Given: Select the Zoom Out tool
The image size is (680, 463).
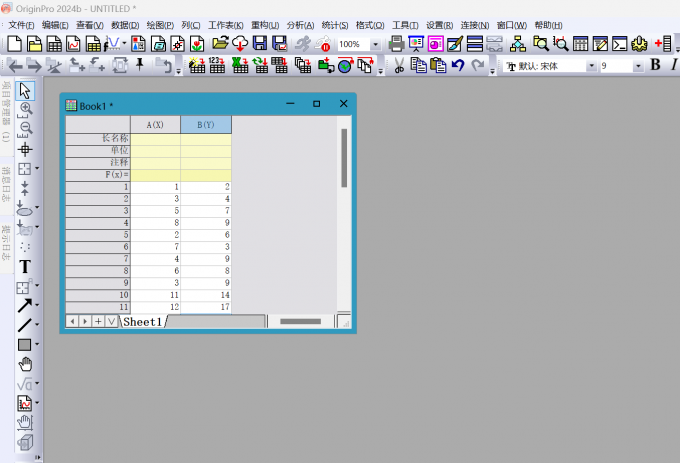Looking at the screenshot, I should pos(25,130).
